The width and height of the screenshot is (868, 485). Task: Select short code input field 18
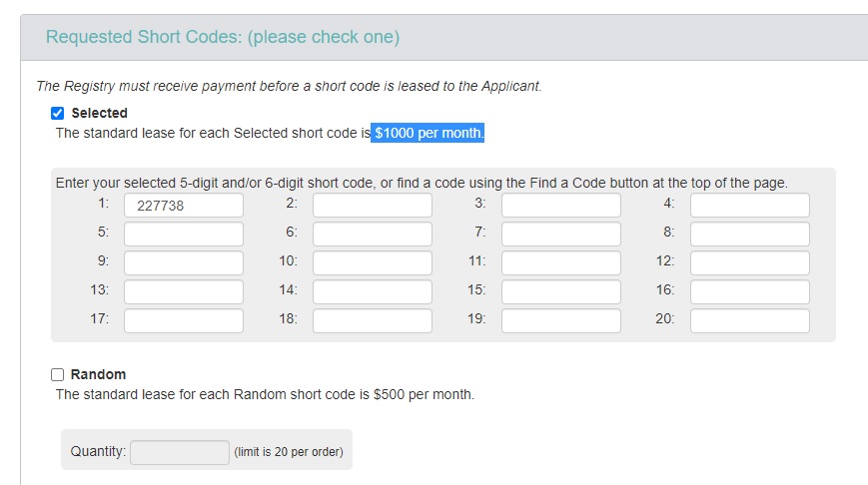click(x=373, y=321)
